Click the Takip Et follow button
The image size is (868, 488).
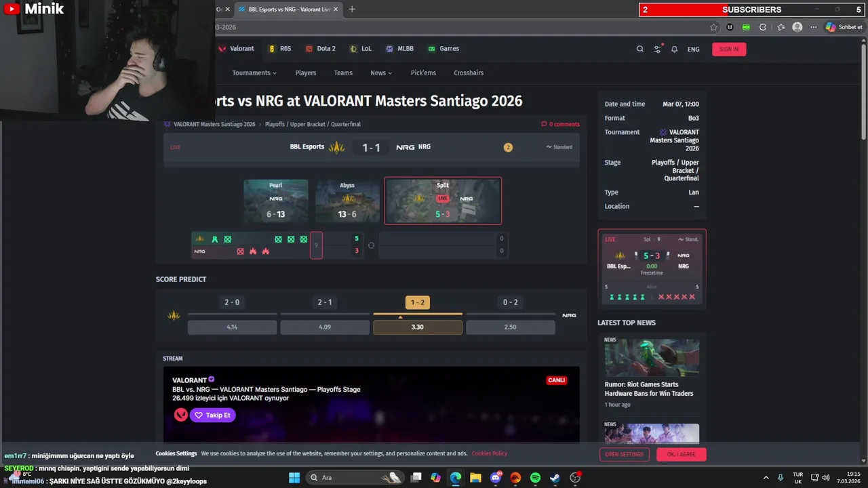click(x=212, y=415)
